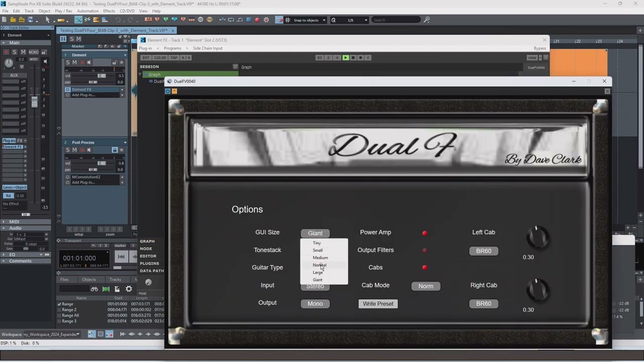Viewport: 644px width, 362px height.
Task: Click the crossfade mode icon in toolbar
Action: coord(78,20)
